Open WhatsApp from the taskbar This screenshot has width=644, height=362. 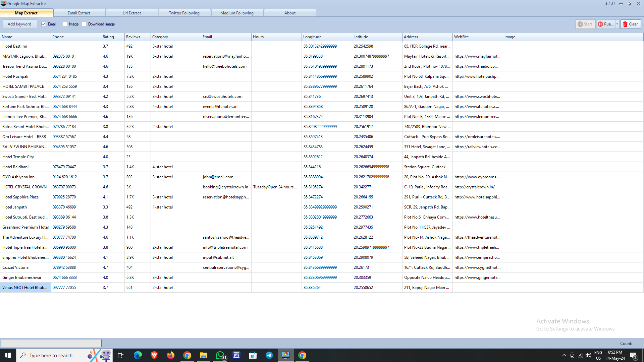coord(220,355)
